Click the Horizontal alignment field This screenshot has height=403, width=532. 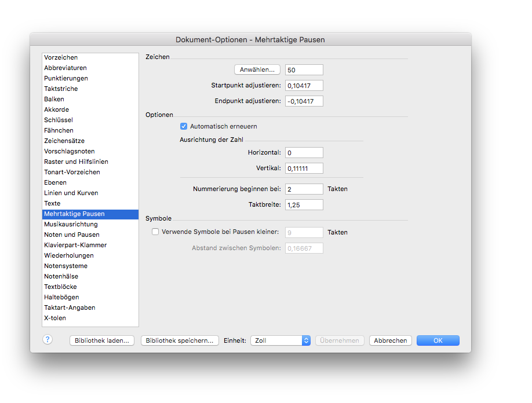[304, 152]
